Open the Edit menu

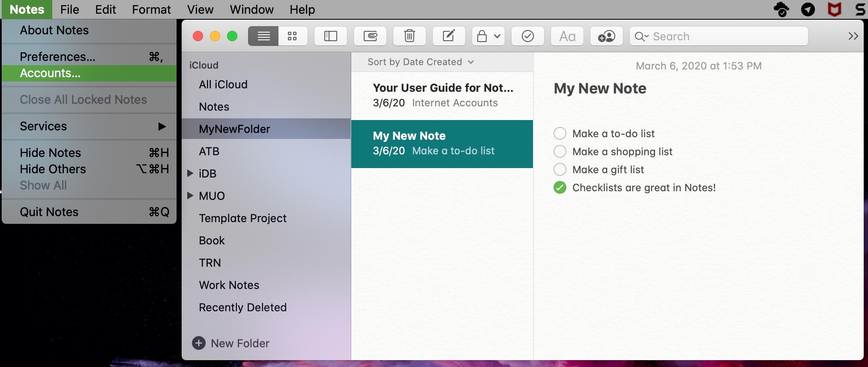tap(105, 9)
